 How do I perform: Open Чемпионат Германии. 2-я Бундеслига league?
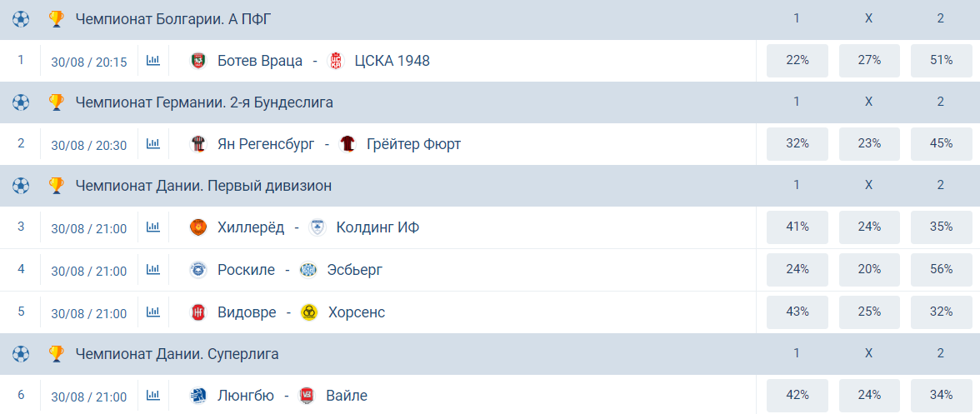pyautogui.click(x=204, y=102)
